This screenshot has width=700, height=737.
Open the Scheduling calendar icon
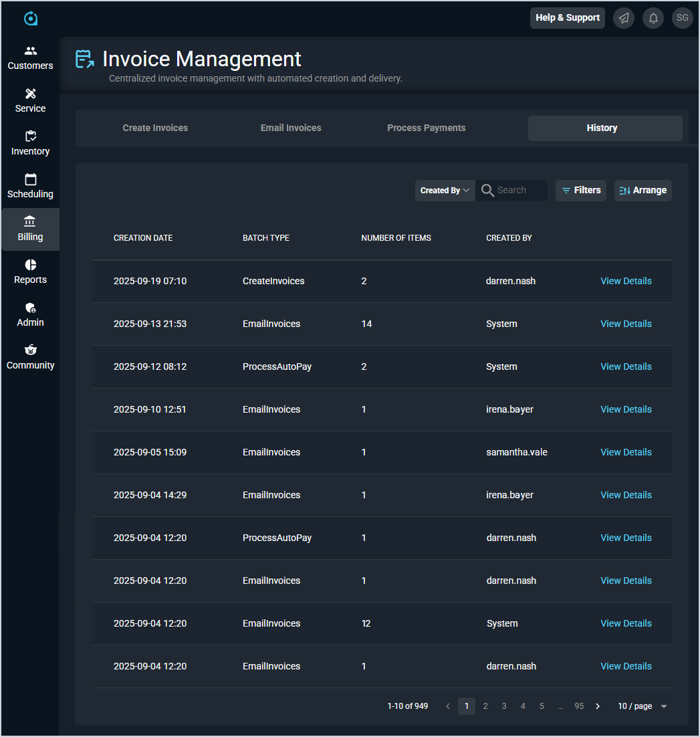(30, 179)
